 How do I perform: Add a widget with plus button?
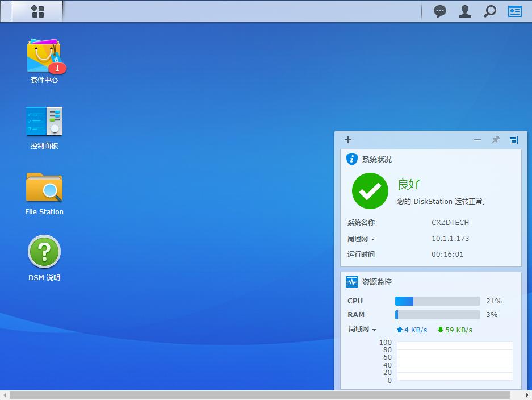click(348, 140)
